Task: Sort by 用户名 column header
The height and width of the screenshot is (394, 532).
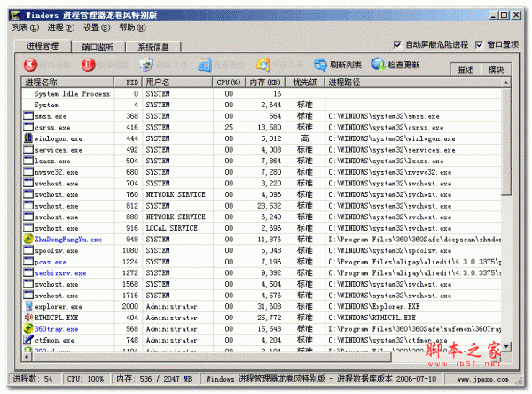Action: [177, 83]
